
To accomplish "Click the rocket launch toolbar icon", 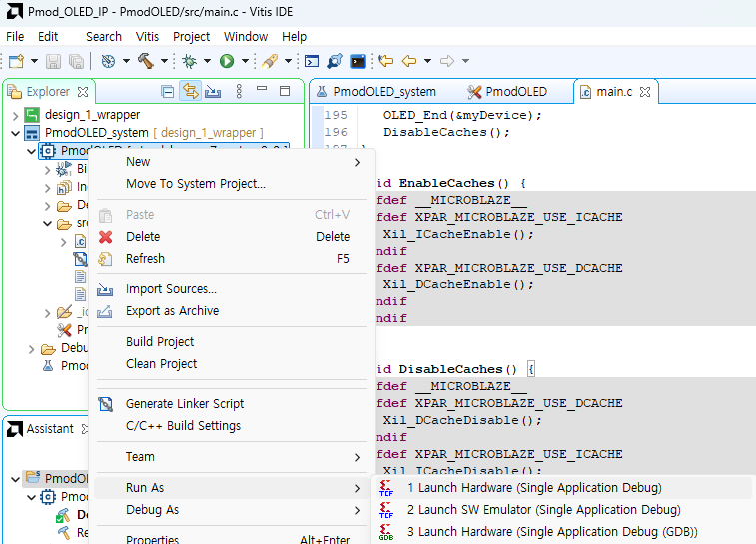I will 270,61.
